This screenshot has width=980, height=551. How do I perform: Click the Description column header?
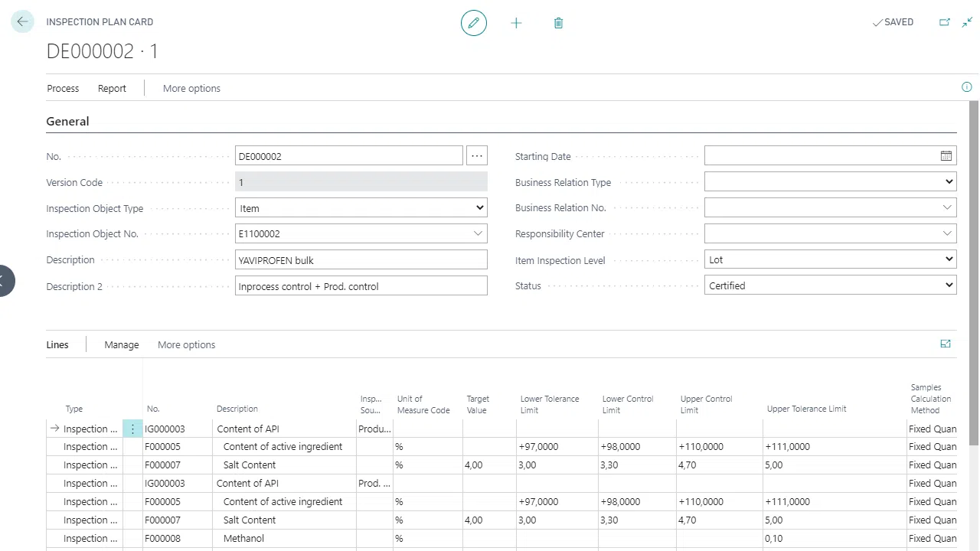237,409
